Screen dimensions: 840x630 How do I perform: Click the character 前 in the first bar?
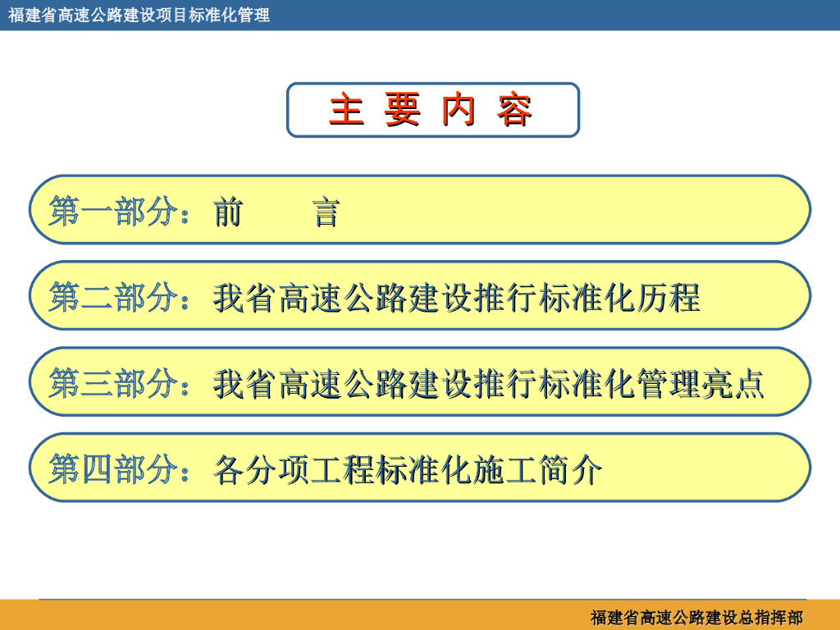coord(228,212)
